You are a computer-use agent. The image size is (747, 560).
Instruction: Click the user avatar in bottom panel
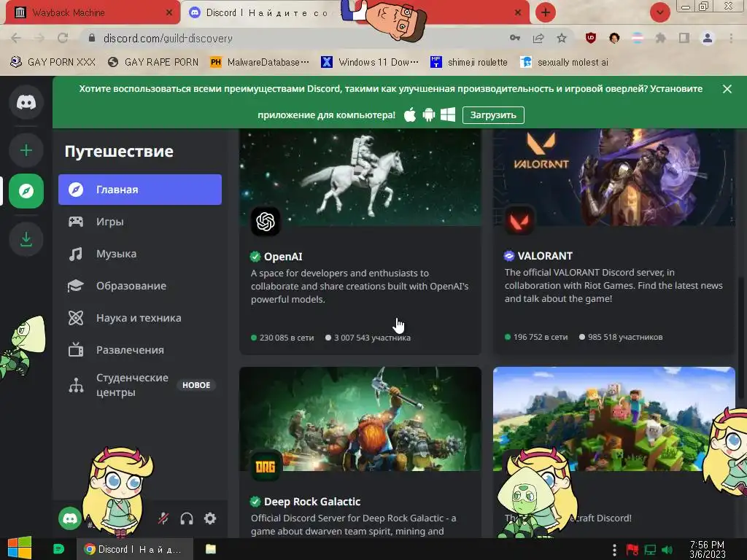(x=70, y=518)
